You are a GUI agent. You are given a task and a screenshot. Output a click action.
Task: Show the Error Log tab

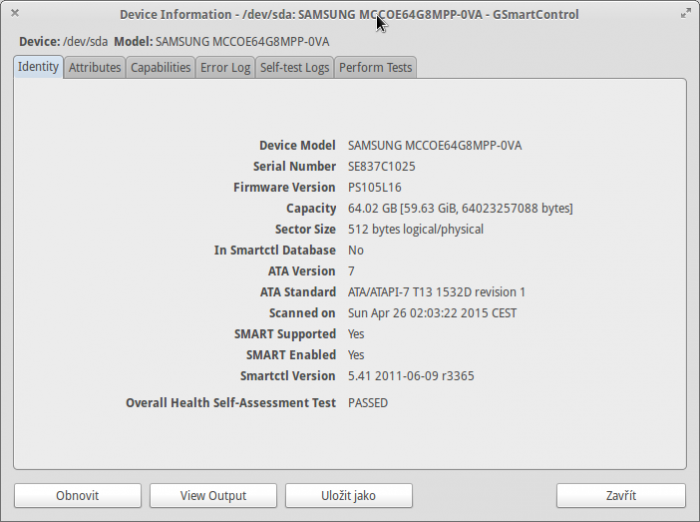click(x=225, y=67)
